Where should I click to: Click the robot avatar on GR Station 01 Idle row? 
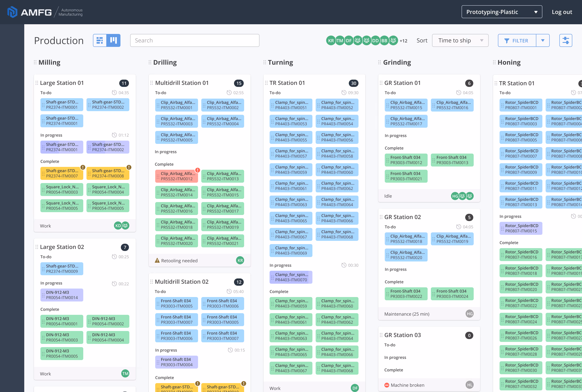point(463,196)
